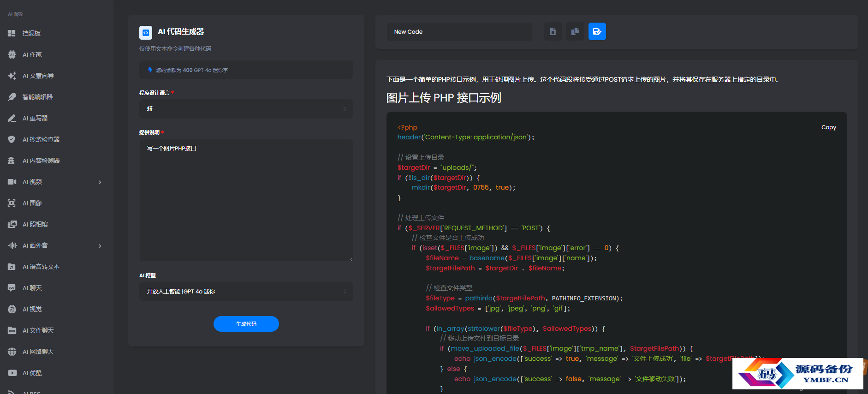Viewport: 868px width, 394px height.
Task: Click the subtitle 仅使用文本命令创建各种代码
Action: [175, 48]
